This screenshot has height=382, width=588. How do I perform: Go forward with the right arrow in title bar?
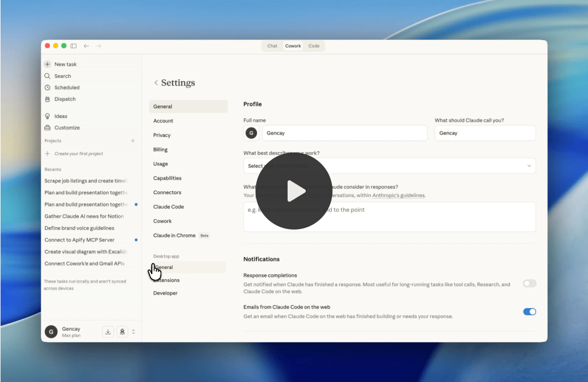[x=99, y=46]
